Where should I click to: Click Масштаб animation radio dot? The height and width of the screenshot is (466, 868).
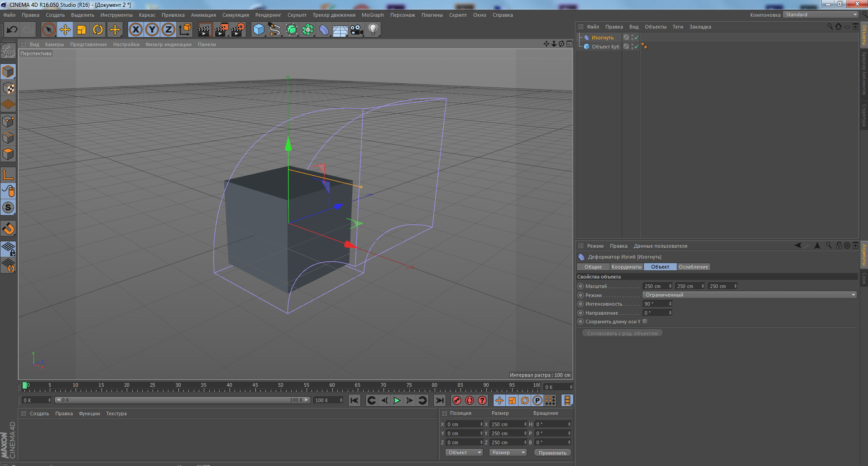pos(580,286)
